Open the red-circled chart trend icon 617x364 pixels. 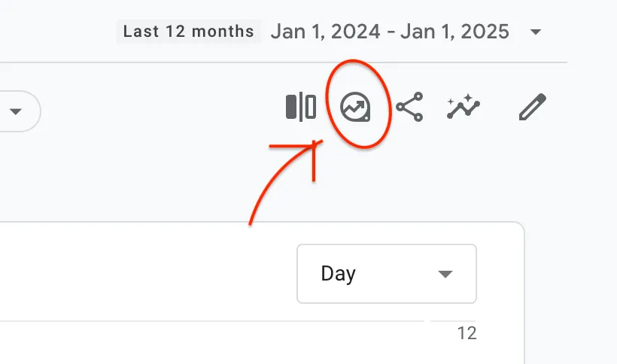click(355, 108)
